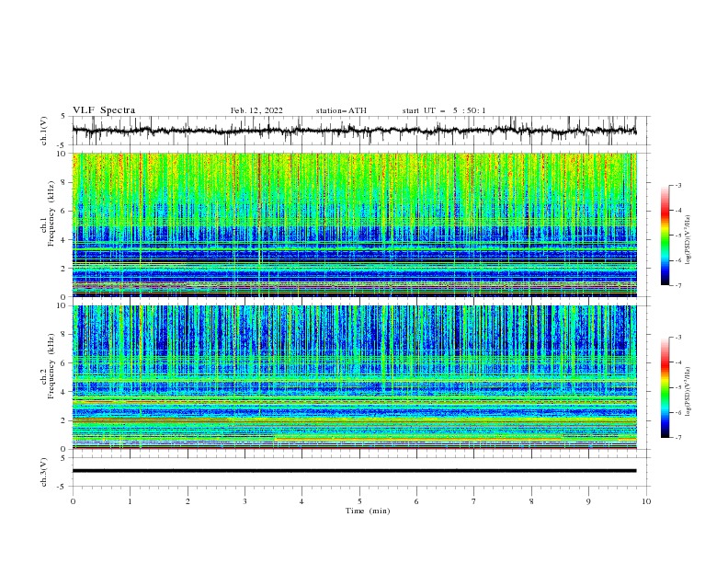Click the "Time (min)" axis title
The width and height of the screenshot is (728, 563).
tap(368, 511)
